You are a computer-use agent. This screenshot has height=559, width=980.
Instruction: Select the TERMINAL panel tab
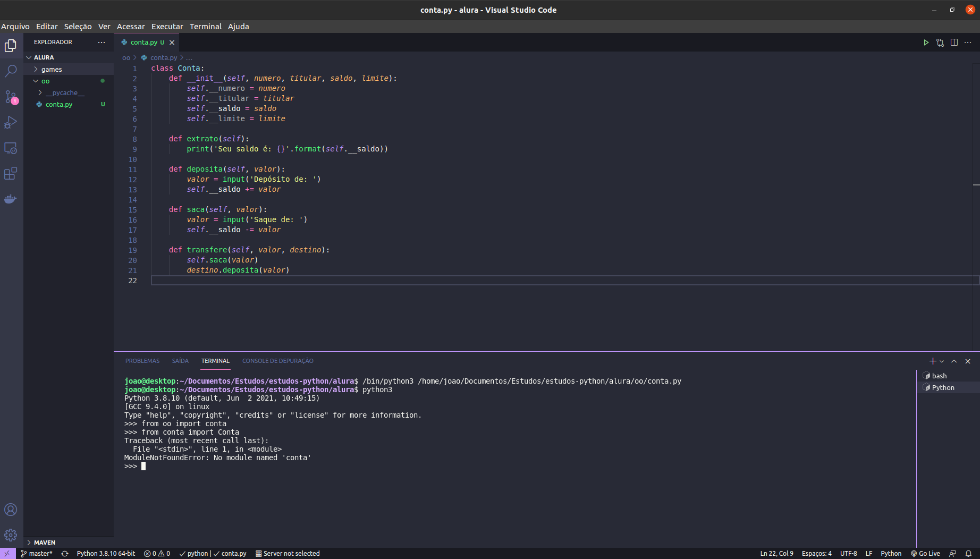(215, 361)
